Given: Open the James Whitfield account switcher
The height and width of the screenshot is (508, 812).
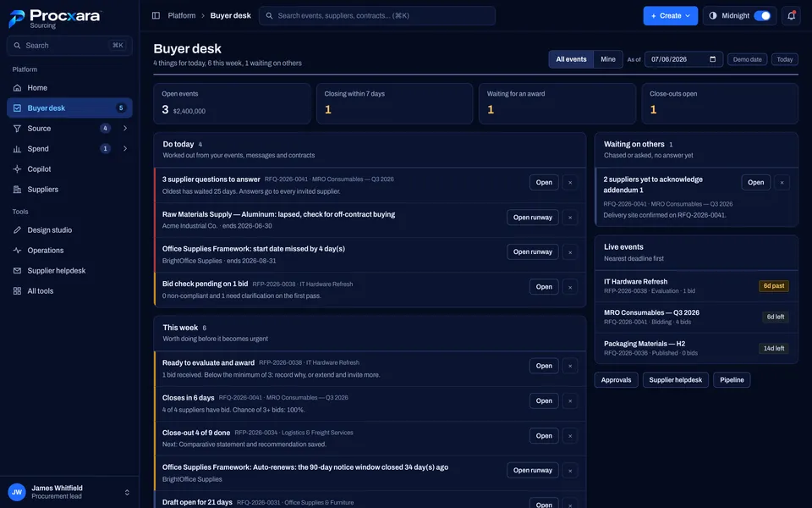Looking at the screenshot, I should point(69,492).
